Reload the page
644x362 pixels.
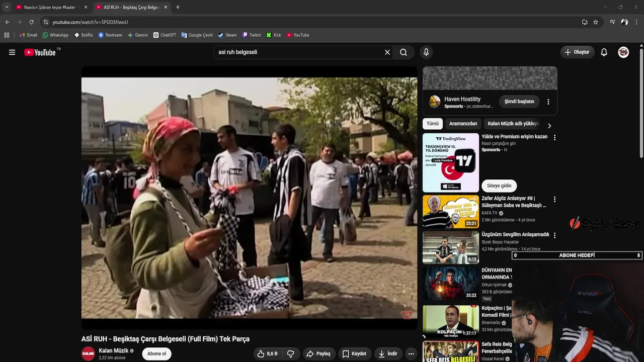tap(31, 22)
